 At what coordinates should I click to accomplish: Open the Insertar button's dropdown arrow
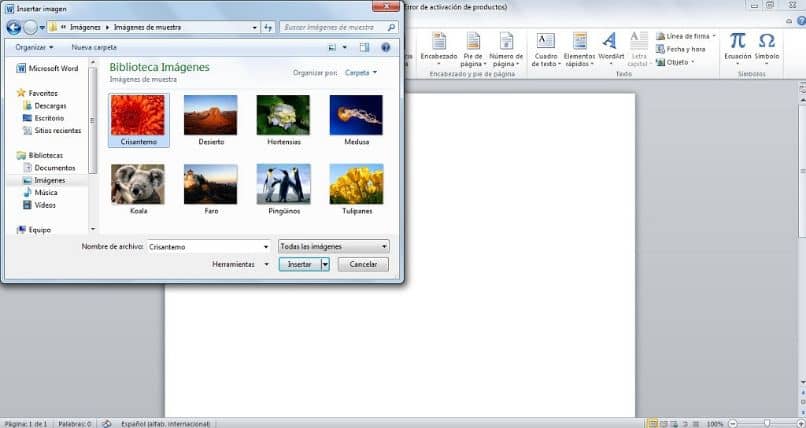(325, 264)
